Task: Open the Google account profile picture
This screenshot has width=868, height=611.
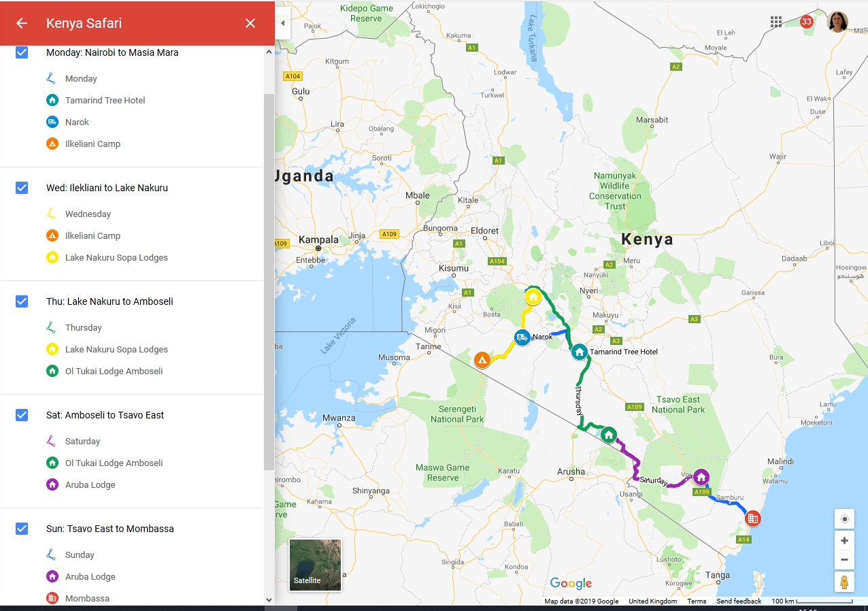Action: coord(837,22)
